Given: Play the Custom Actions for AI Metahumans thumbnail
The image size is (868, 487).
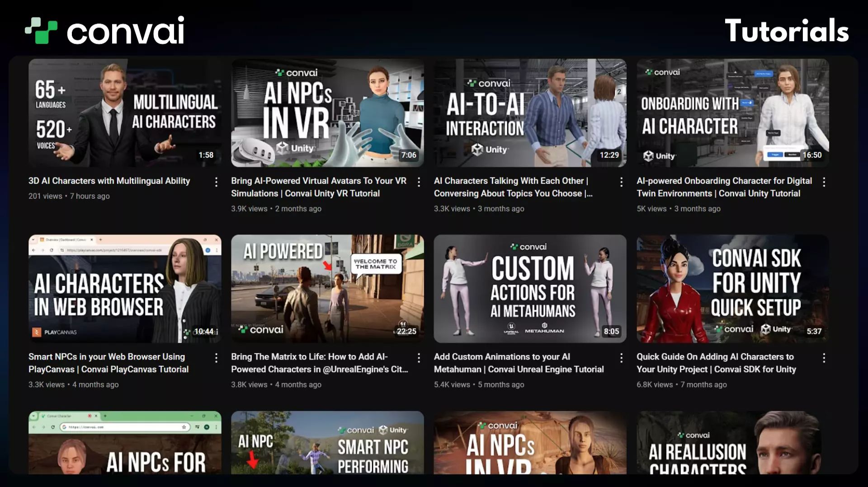Looking at the screenshot, I should pos(530,289).
